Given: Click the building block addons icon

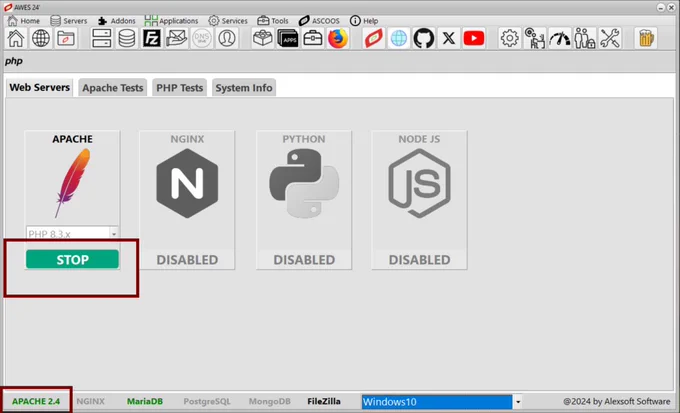Looking at the screenshot, I should (x=263, y=38).
